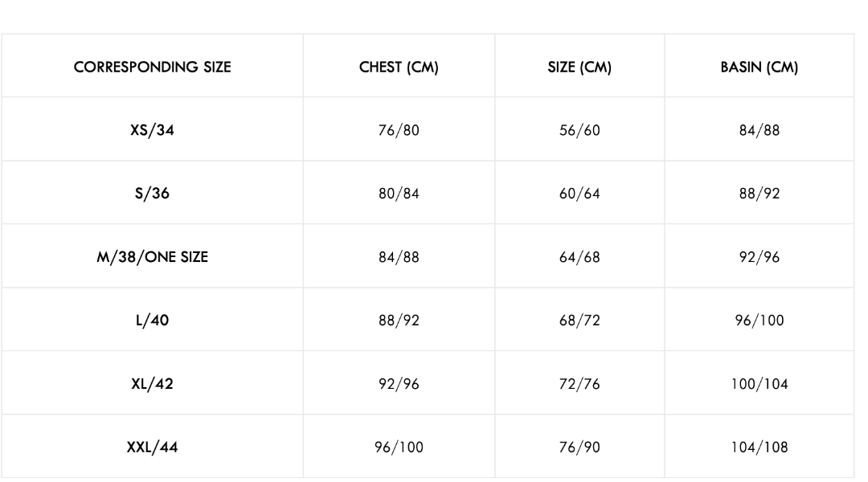Click the 56/60 cell in the XS row
The image size is (868, 482).
point(579,130)
